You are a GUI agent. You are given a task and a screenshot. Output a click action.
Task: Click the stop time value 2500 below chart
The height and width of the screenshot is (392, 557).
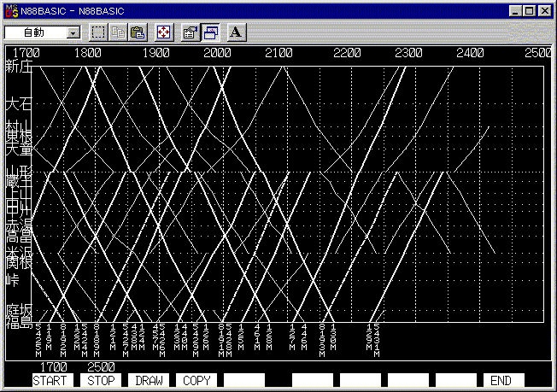101,366
